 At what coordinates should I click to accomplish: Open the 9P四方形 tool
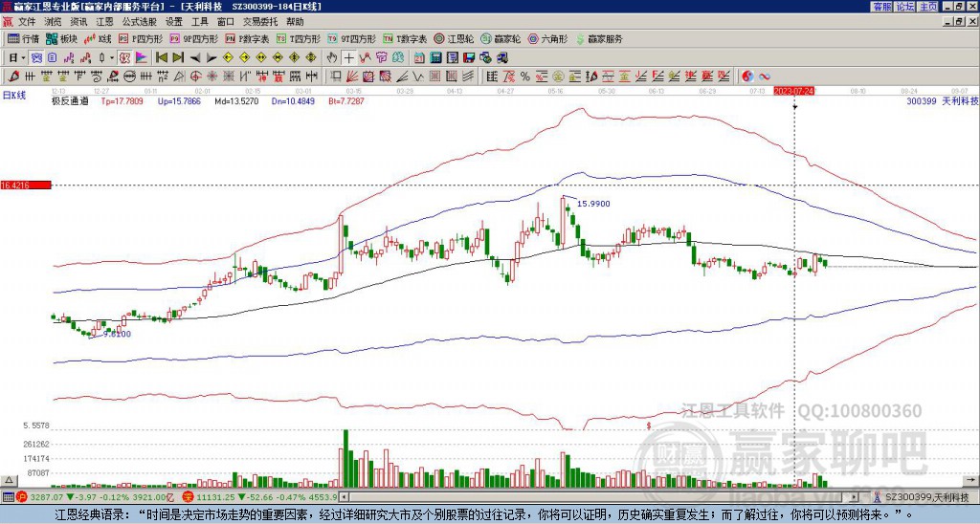point(194,38)
